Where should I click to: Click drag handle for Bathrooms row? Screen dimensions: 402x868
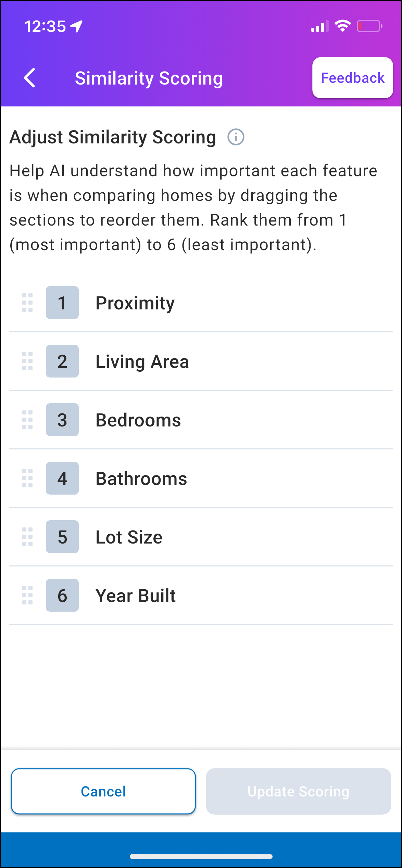[x=27, y=478]
